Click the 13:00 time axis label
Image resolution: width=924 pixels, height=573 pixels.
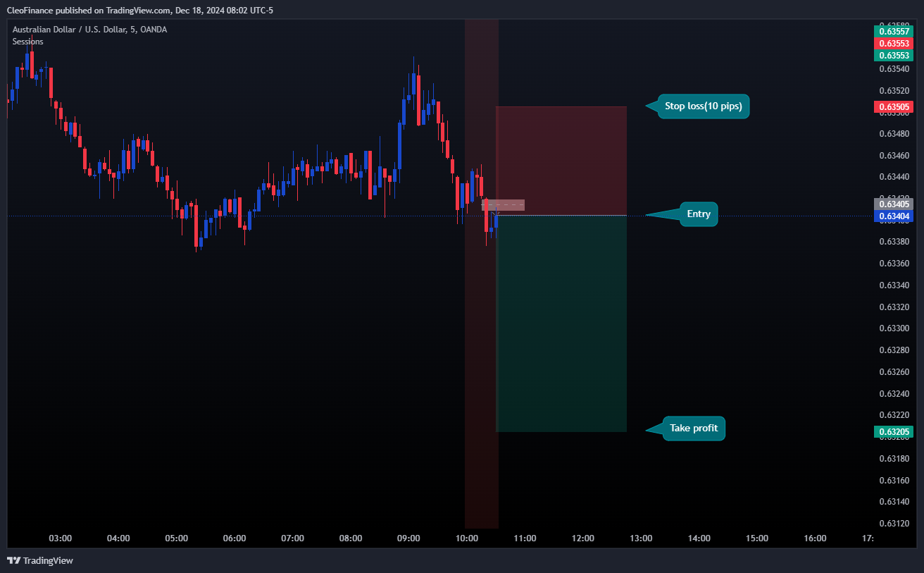[641, 538]
